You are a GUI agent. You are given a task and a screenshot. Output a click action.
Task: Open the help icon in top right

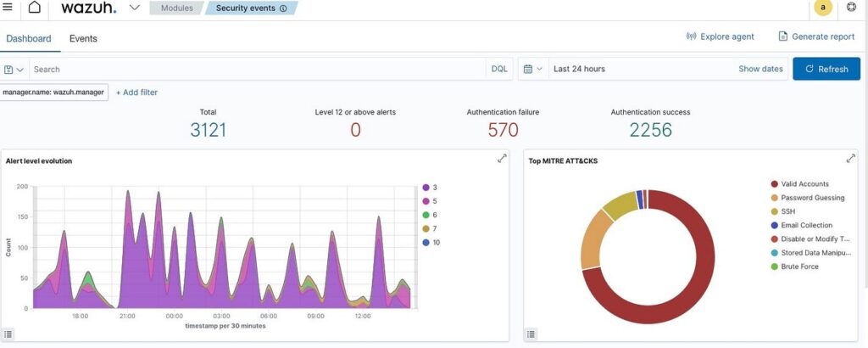852,8
